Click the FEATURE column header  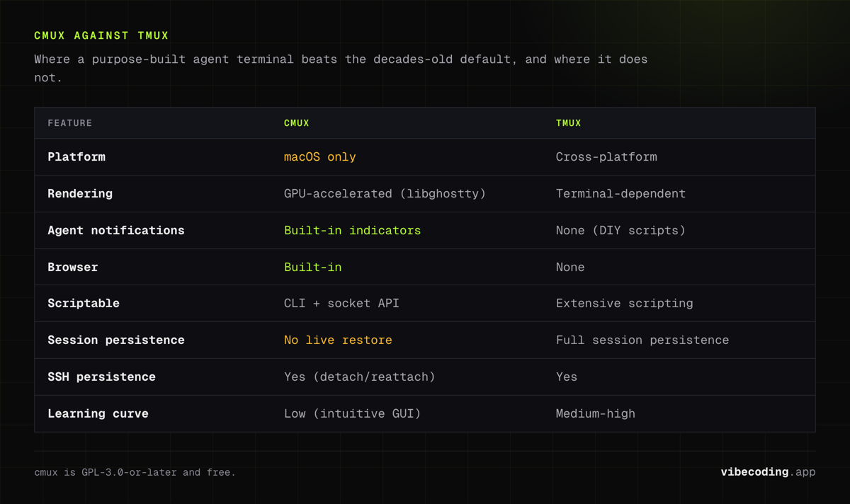70,123
